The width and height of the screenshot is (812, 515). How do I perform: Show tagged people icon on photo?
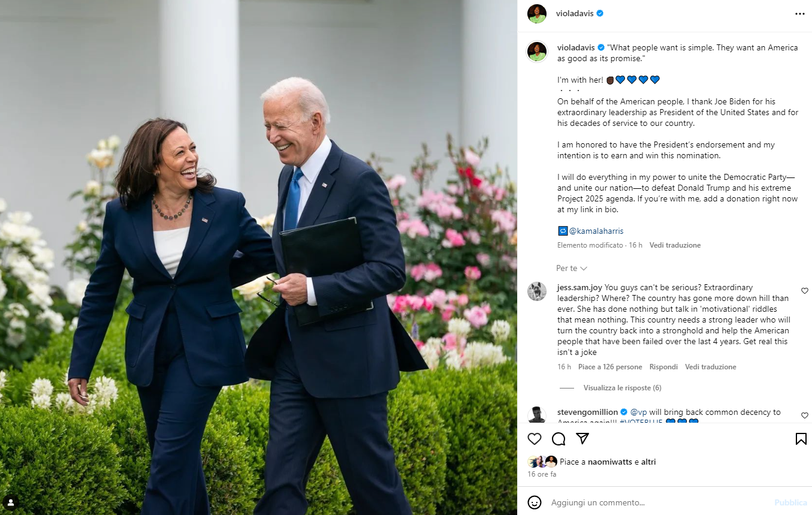pyautogui.click(x=10, y=502)
